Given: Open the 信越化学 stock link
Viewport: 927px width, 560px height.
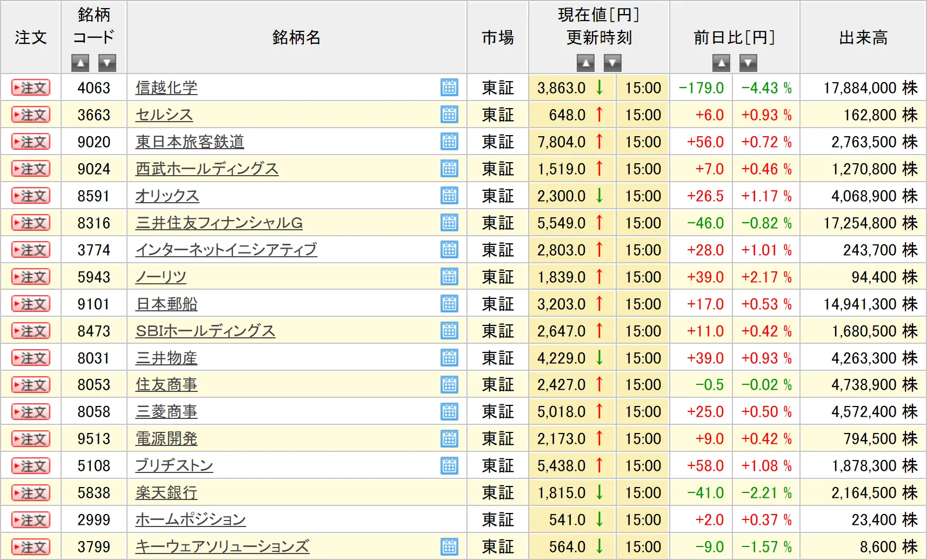Looking at the screenshot, I should coord(166,88).
